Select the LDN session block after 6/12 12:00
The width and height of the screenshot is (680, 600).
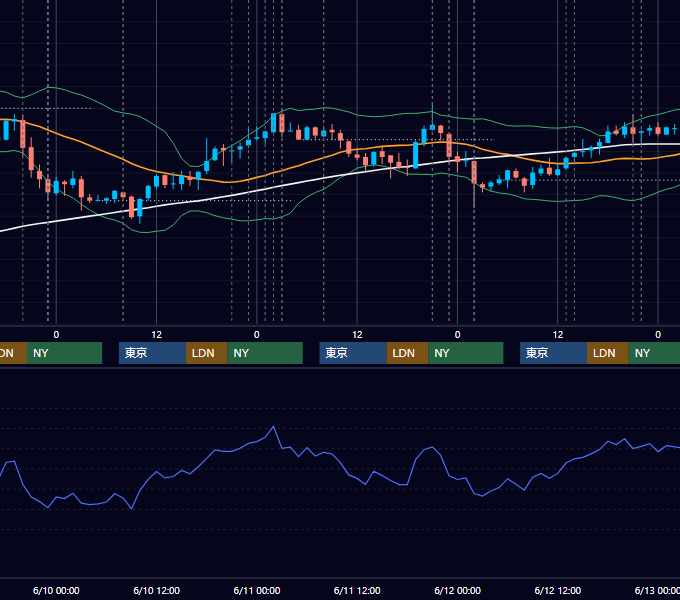pyautogui.click(x=608, y=353)
